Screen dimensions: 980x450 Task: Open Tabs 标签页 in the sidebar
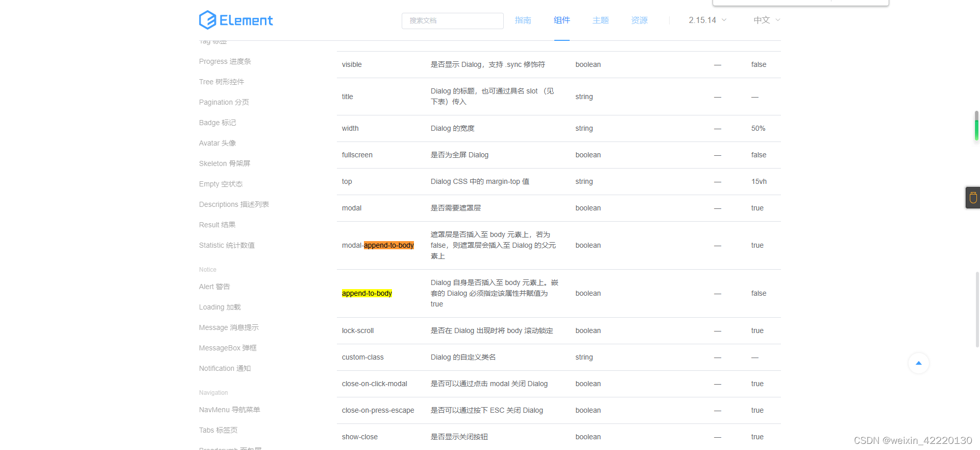(x=218, y=430)
